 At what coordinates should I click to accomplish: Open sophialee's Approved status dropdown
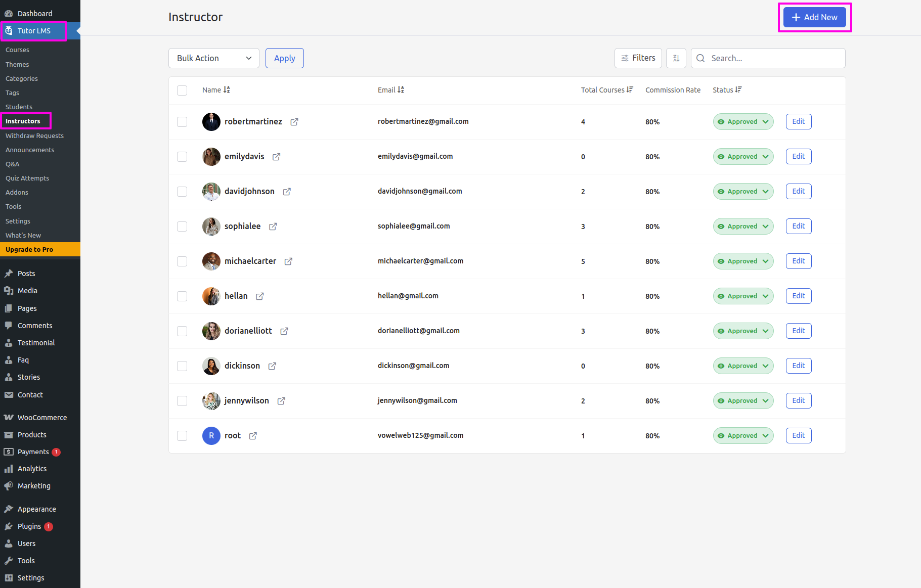[743, 227]
